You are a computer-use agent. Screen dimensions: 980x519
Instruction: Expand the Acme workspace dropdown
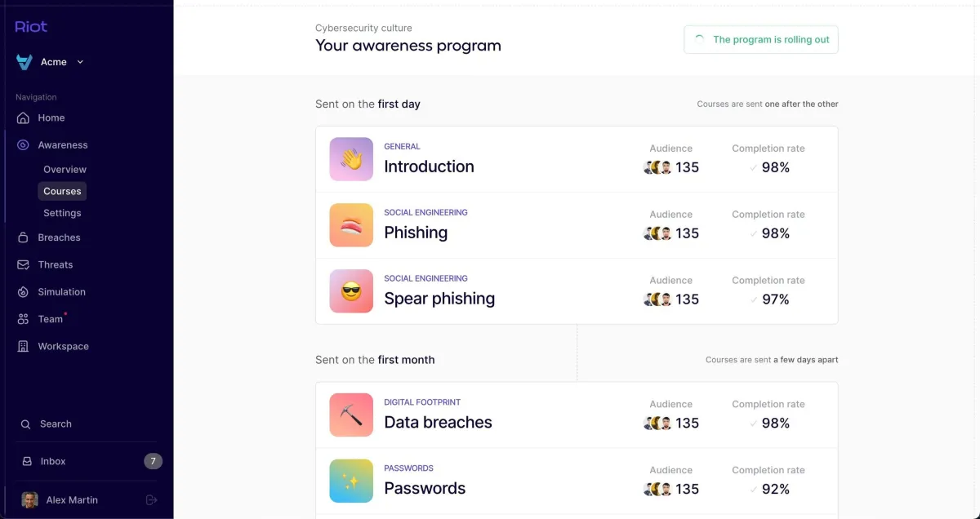80,62
